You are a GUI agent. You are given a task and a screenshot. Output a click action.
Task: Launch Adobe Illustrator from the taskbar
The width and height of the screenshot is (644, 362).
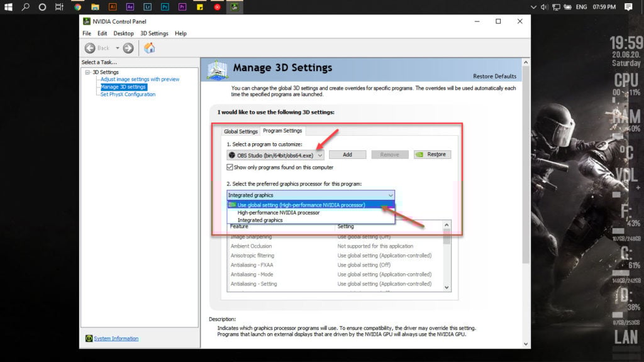pos(113,7)
